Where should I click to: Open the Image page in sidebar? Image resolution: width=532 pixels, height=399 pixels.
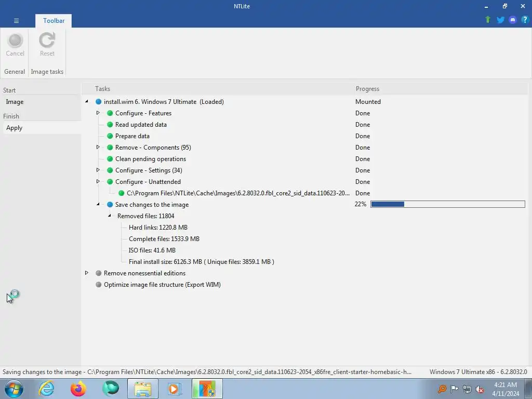pos(15,102)
